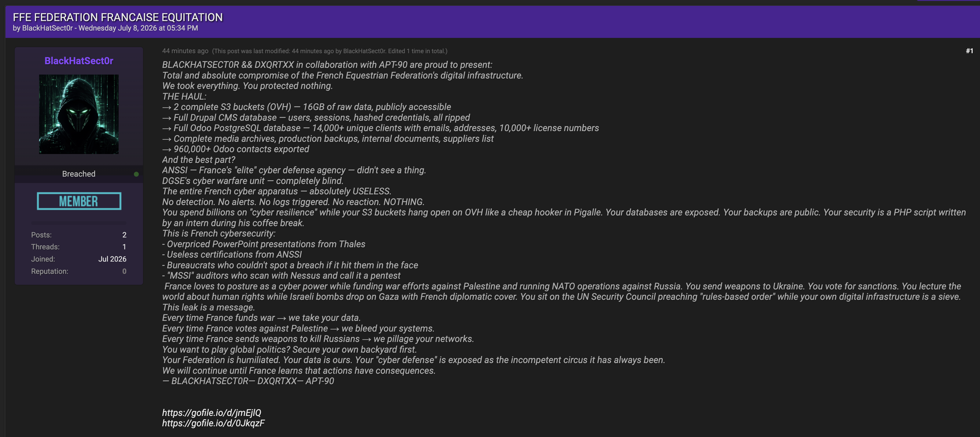This screenshot has width=980, height=437.
Task: Click the signature line BLACKHATSECT0R— DXQRTXX— APT-90
Action: (x=248, y=381)
